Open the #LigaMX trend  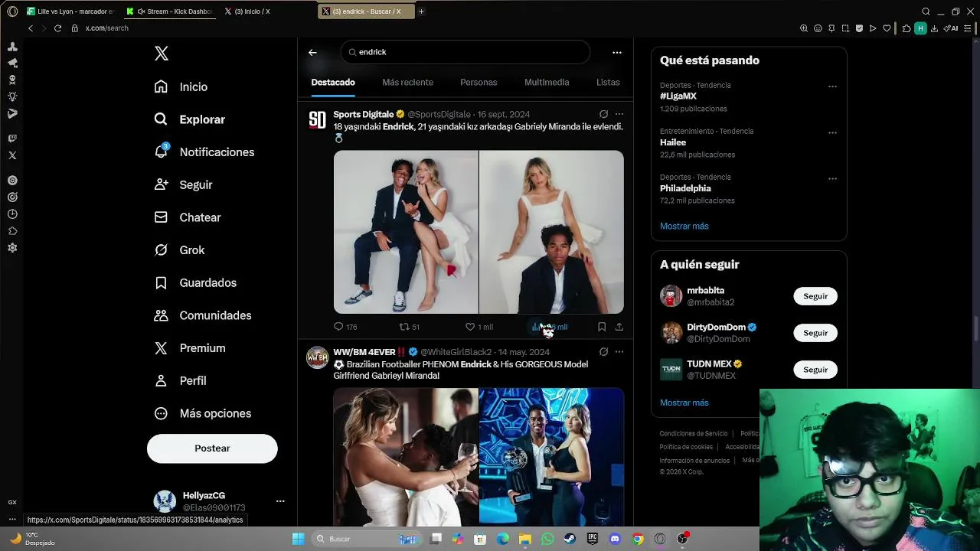(678, 96)
